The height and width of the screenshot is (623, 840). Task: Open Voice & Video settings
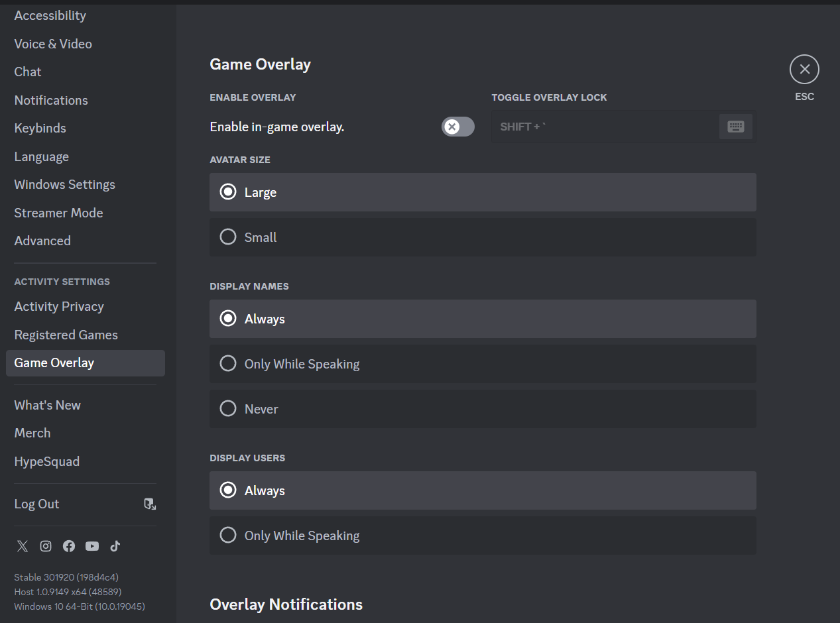86,44
